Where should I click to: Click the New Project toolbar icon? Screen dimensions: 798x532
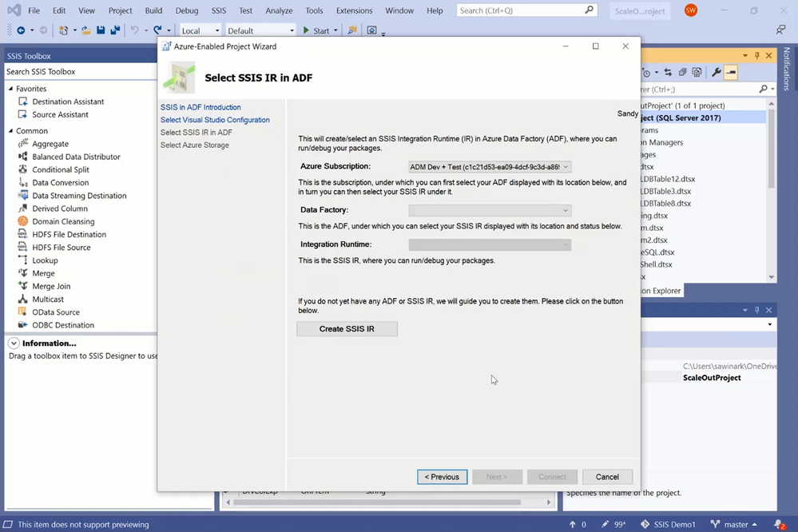coord(63,30)
